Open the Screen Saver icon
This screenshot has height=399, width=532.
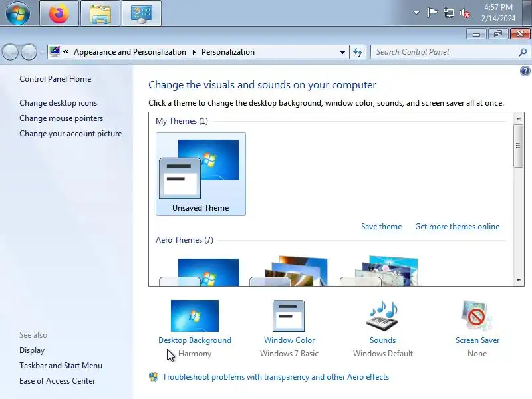(477, 316)
